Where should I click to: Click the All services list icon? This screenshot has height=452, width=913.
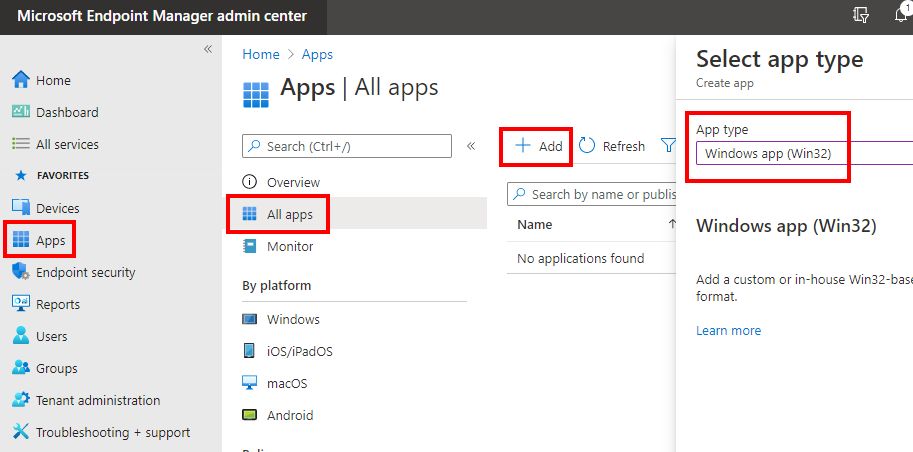tap(20, 144)
